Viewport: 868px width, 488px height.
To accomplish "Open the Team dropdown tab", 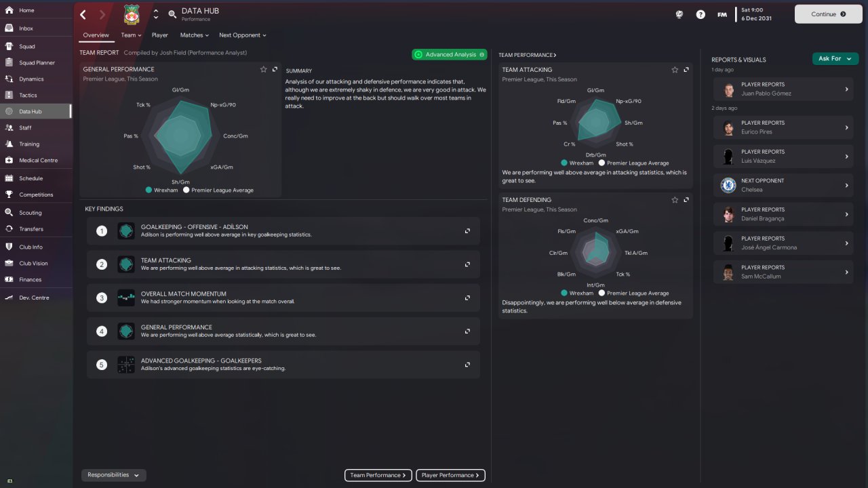I will 131,35.
